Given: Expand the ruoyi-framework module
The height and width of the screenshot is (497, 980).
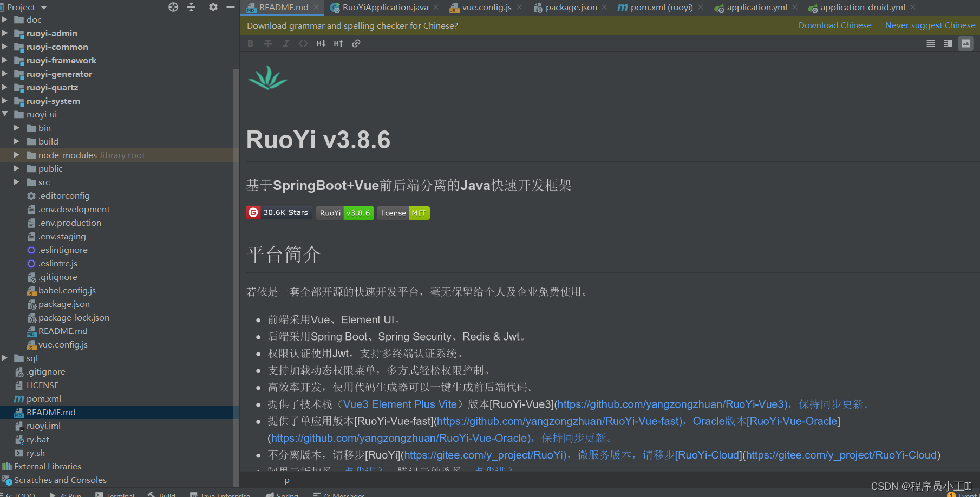Looking at the screenshot, I should tap(5, 60).
